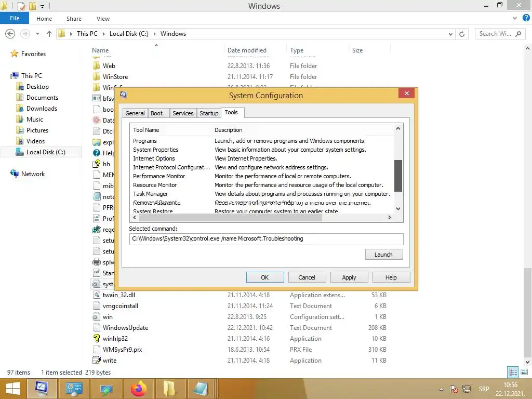532x399 pixels.
Task: Switch to the Home ribbon tab
Action: (x=44, y=19)
